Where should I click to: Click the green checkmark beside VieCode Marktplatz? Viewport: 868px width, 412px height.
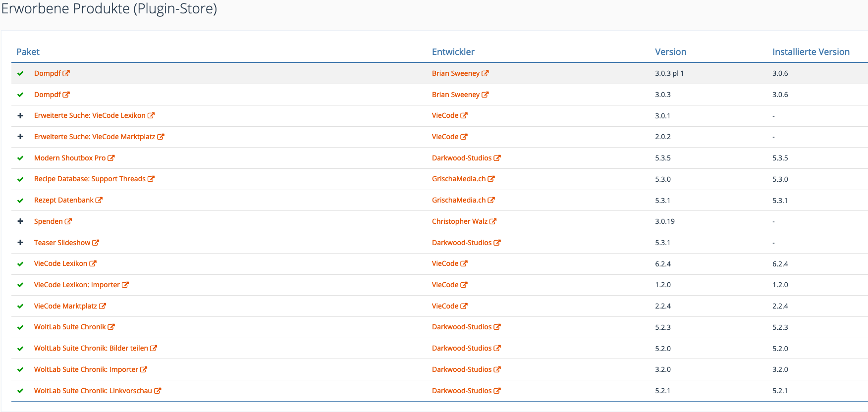(20, 307)
